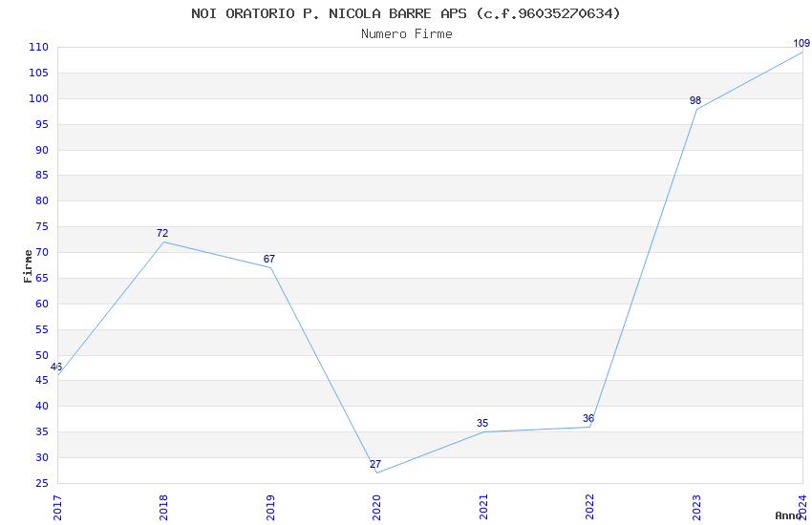Click the data label 35 for 2021
This screenshot has height=525, width=812.
pos(482,423)
